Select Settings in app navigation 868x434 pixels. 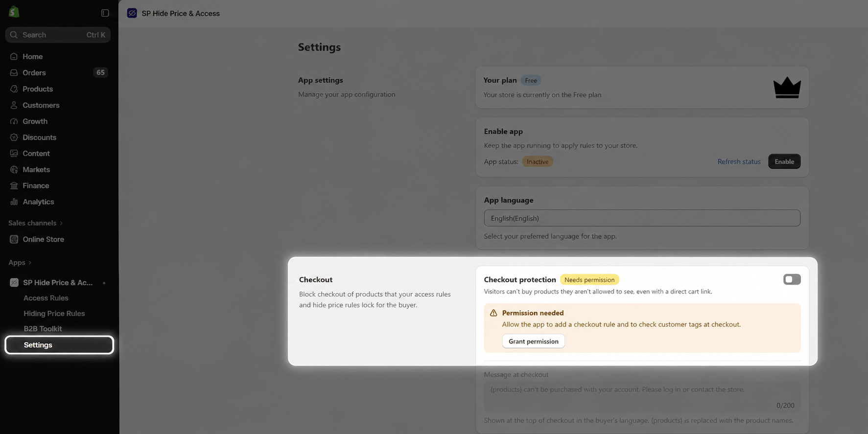tap(59, 345)
